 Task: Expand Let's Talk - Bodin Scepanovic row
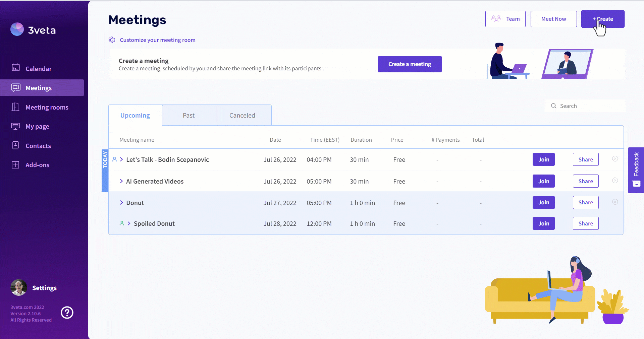coord(121,159)
